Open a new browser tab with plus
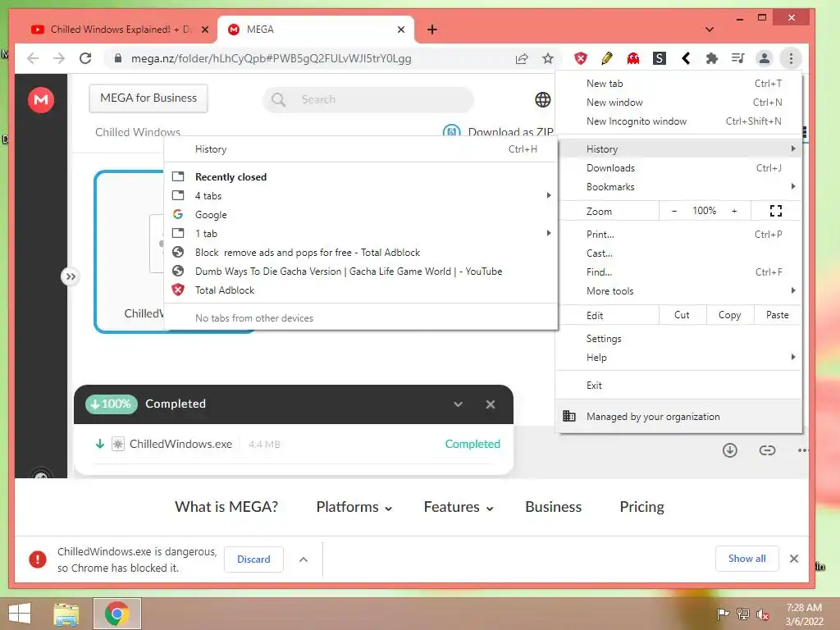Viewport: 840px width, 630px height. (431, 30)
